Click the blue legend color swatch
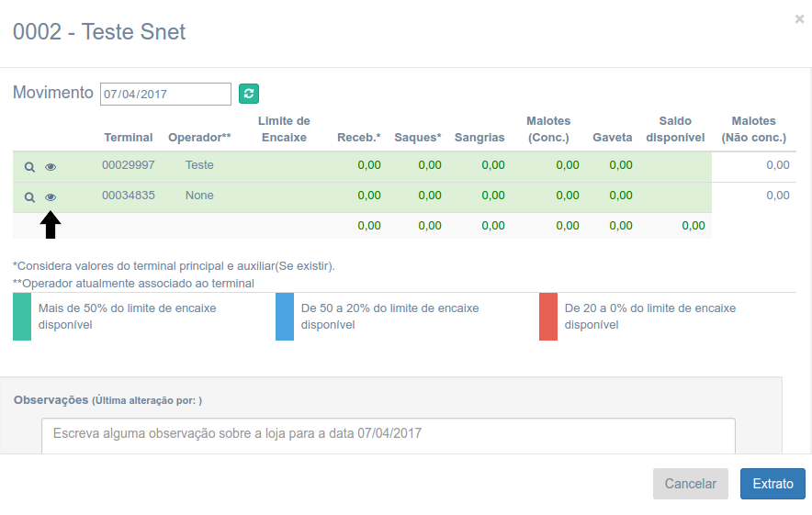The height and width of the screenshot is (515, 812). pyautogui.click(x=285, y=317)
